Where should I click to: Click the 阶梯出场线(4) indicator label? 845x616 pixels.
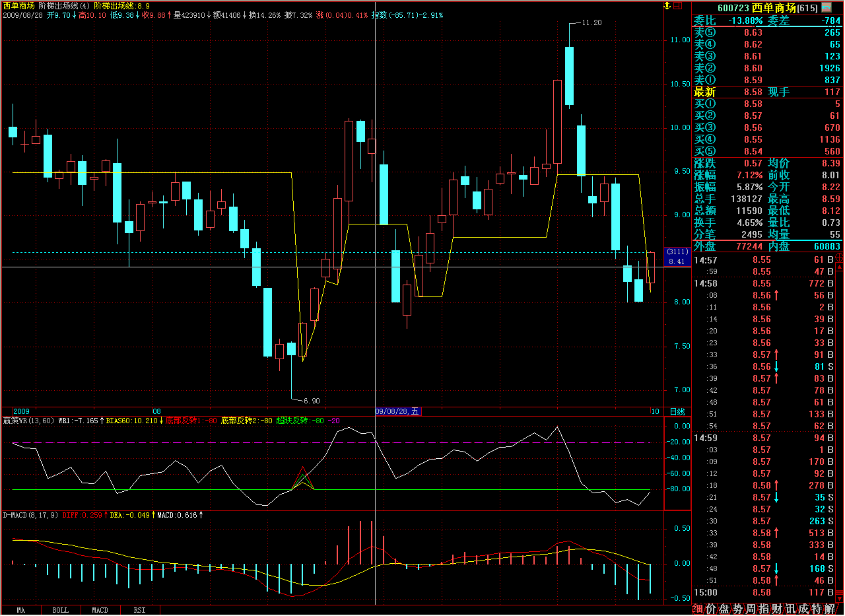click(x=65, y=5)
